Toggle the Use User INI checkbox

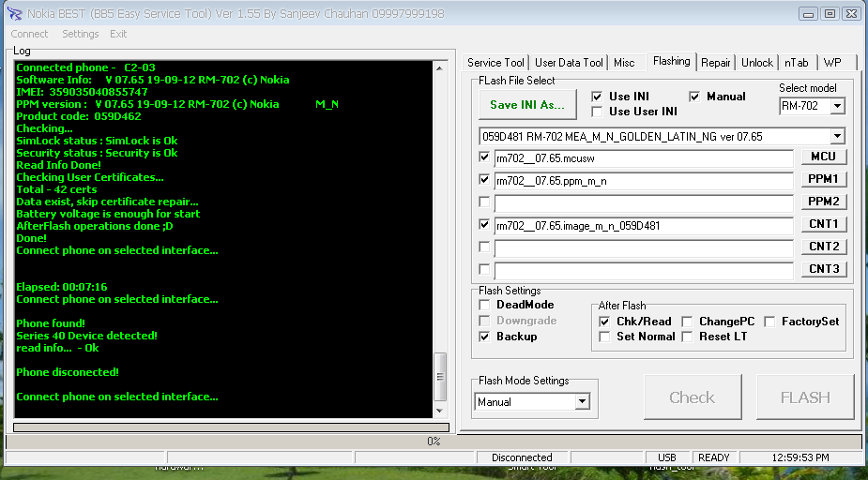597,112
